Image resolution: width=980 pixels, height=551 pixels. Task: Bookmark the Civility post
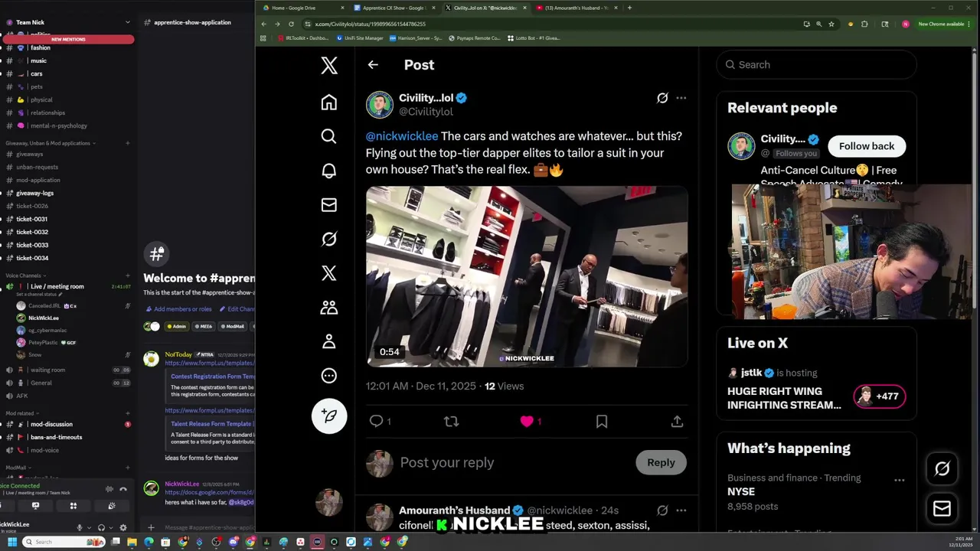click(x=602, y=421)
